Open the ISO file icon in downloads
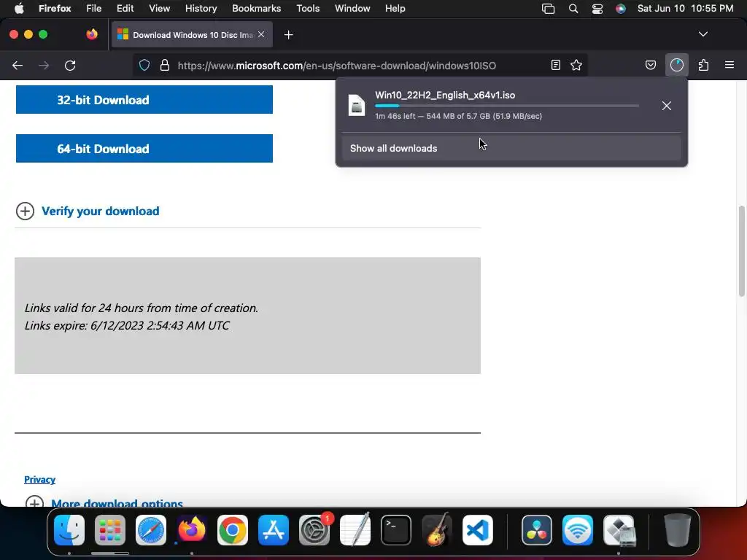Viewport: 747px width, 560px height. tap(356, 105)
